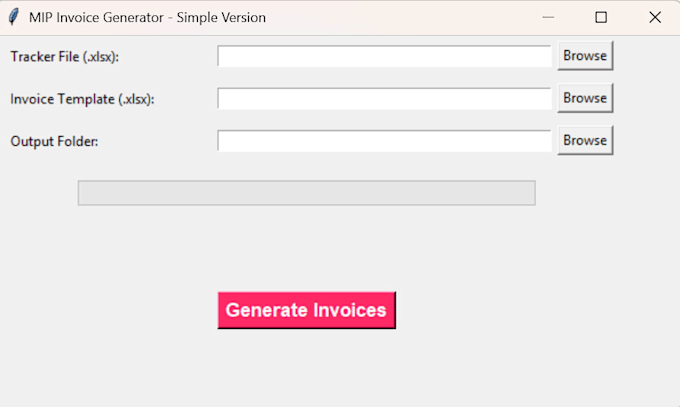Click the 'Simple Version' part of the title
Screen dimensions: 680x407
(x=221, y=17)
